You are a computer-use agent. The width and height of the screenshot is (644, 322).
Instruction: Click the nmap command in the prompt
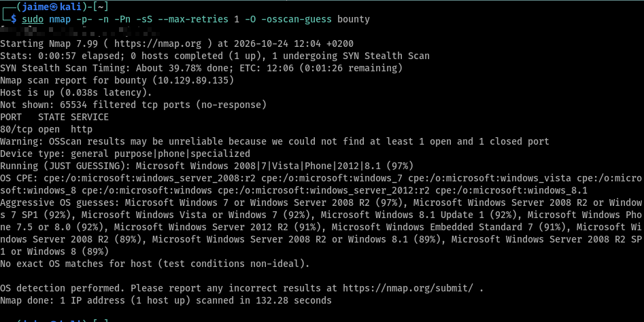(60, 19)
